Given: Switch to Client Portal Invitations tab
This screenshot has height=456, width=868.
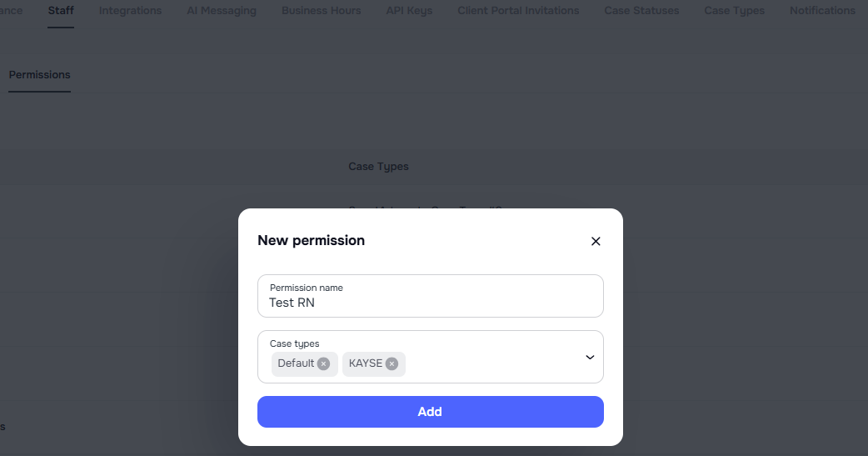Looking at the screenshot, I should [518, 11].
